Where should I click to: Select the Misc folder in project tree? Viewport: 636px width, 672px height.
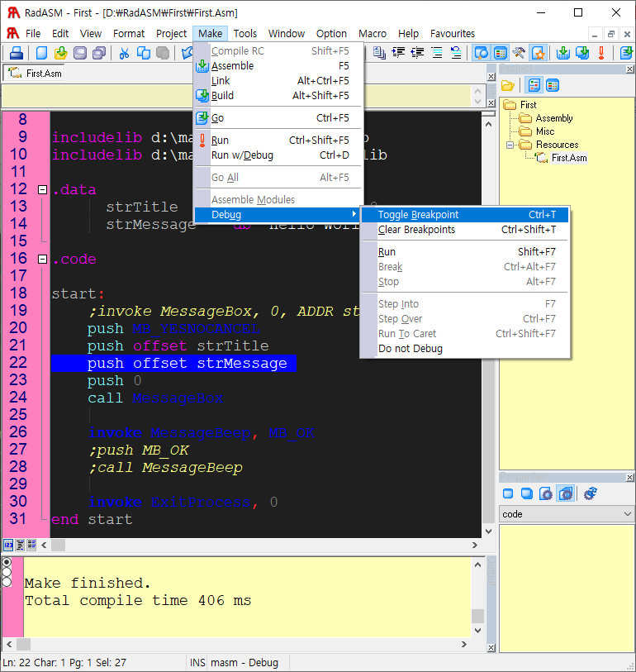pos(545,131)
